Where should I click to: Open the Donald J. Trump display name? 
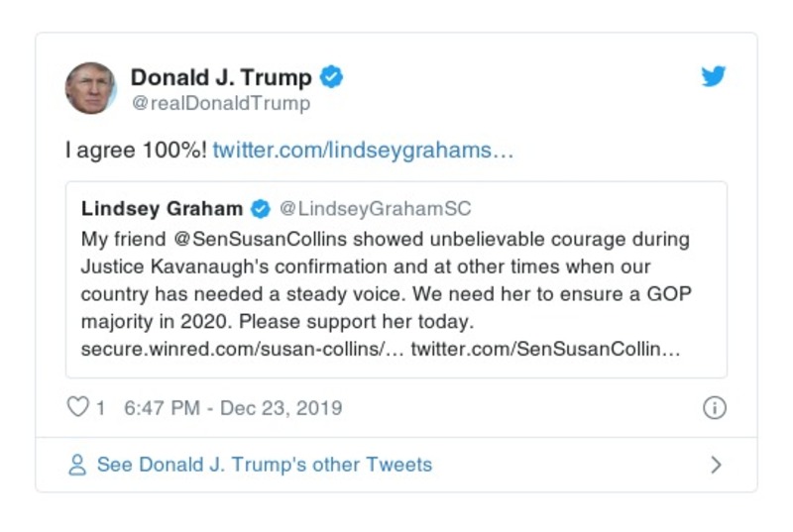(221, 77)
